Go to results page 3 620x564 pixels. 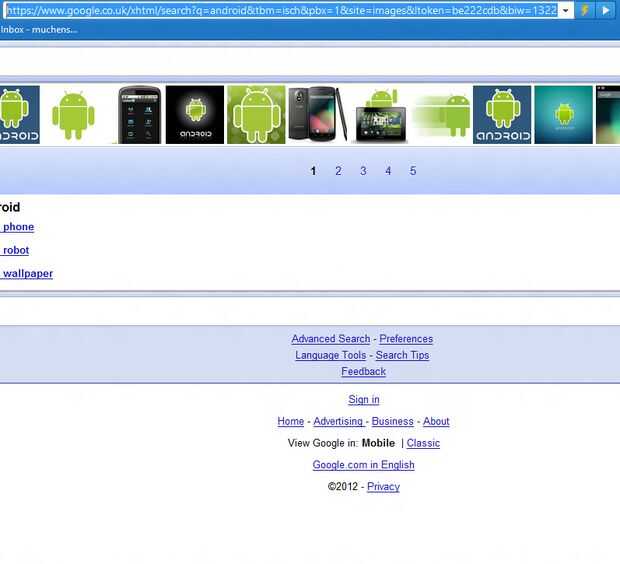pos(363,171)
